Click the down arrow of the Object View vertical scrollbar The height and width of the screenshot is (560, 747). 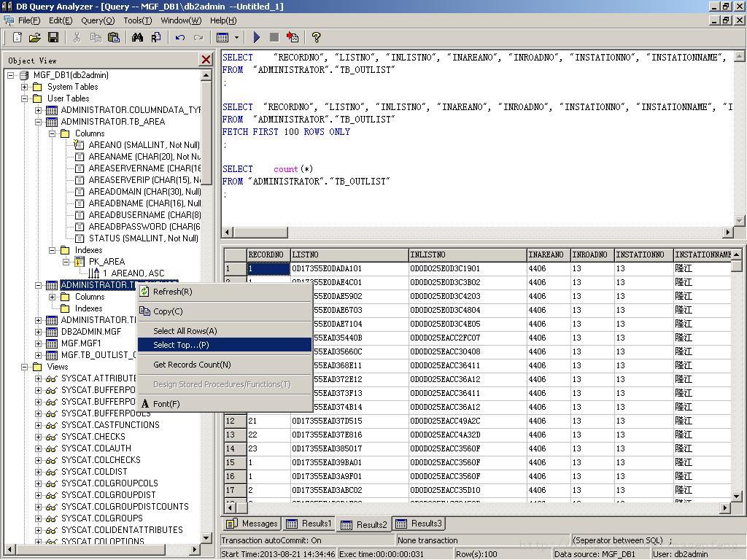206,537
